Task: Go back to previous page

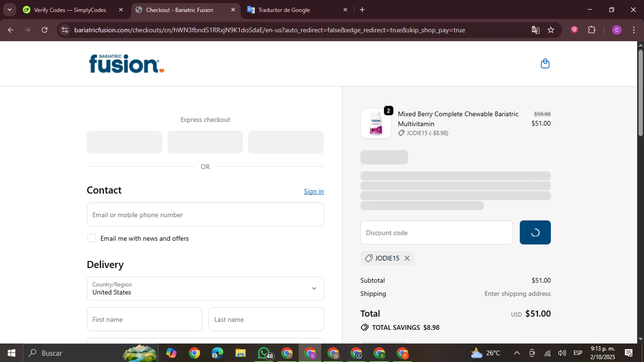Action: coord(11,30)
